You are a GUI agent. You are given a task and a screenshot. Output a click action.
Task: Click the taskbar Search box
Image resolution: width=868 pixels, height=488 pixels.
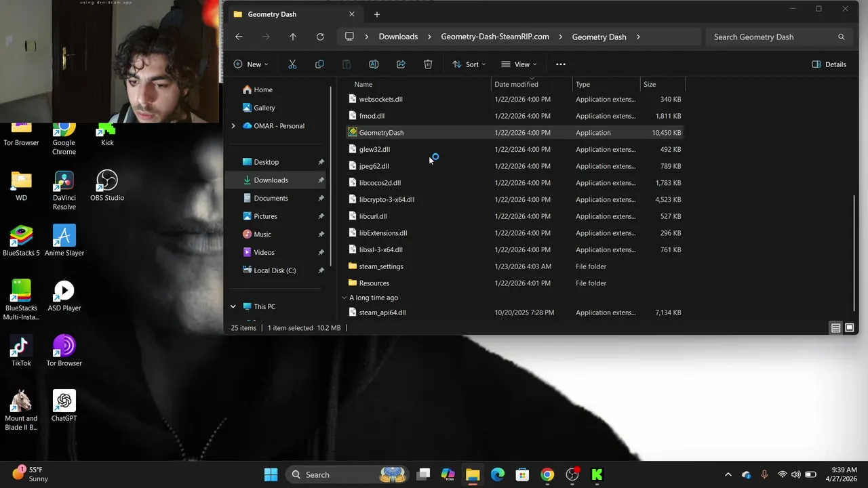[346, 474]
